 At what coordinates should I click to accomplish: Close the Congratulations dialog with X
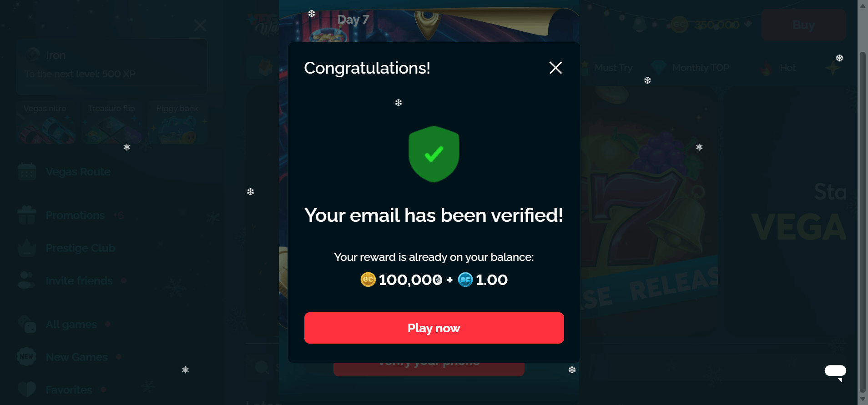click(555, 68)
